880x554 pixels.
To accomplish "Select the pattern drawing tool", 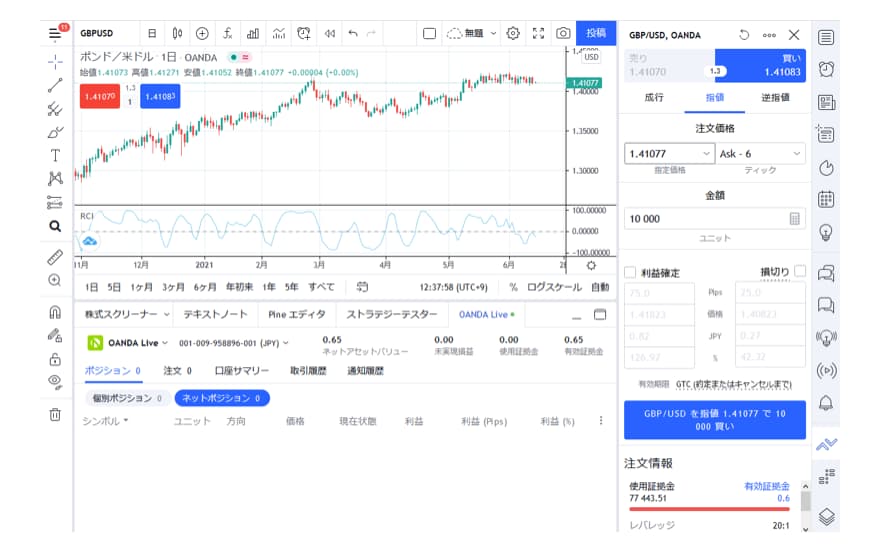I will click(55, 179).
